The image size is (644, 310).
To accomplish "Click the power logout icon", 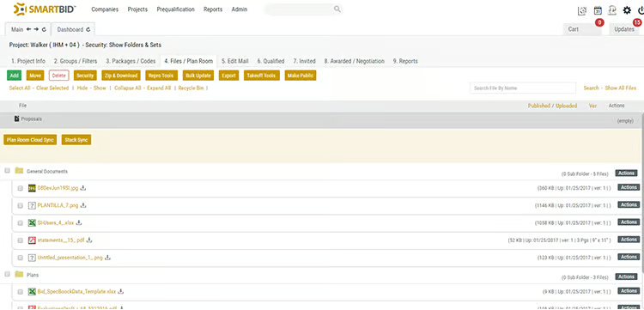I will (x=641, y=10).
